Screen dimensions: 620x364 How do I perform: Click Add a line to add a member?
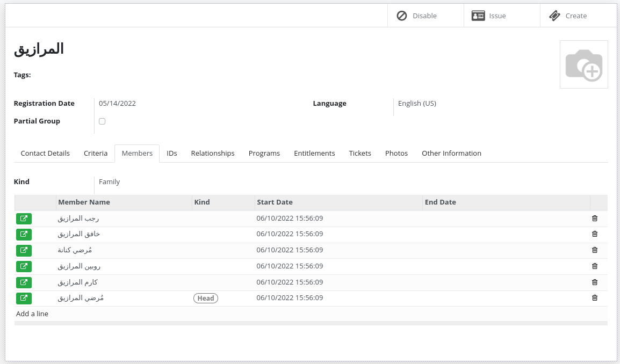32,314
